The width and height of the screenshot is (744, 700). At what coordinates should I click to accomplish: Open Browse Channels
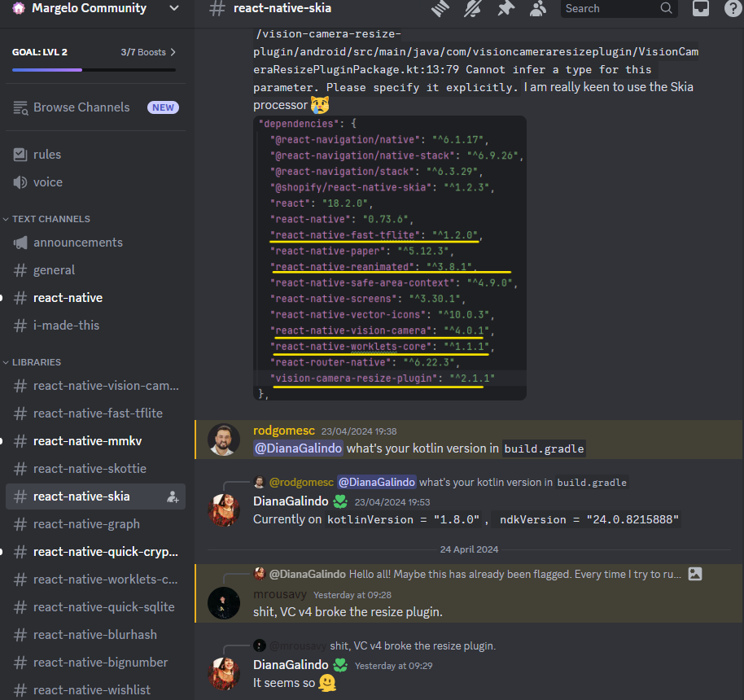point(81,107)
